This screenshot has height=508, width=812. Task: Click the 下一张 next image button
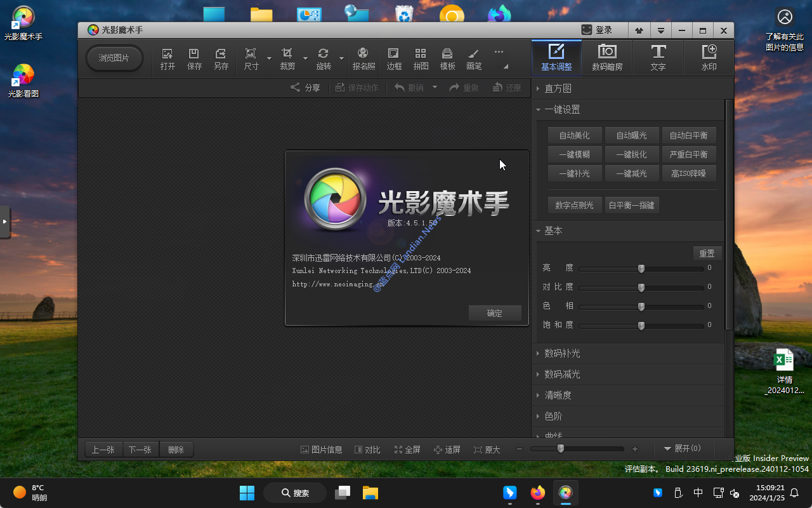click(x=140, y=450)
